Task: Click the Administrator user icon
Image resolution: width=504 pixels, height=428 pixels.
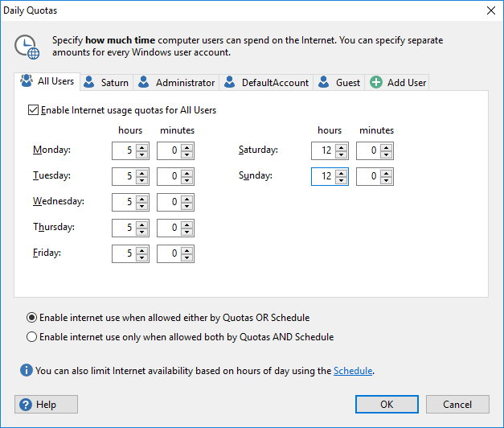Action: (x=144, y=82)
